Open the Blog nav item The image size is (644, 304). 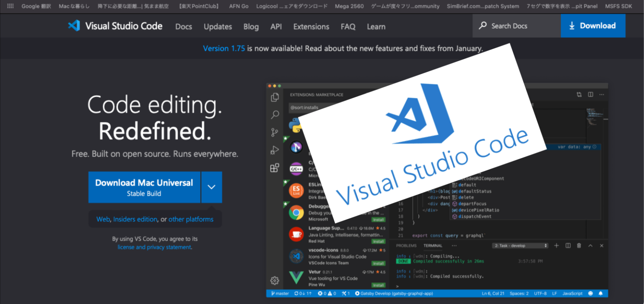tap(251, 26)
